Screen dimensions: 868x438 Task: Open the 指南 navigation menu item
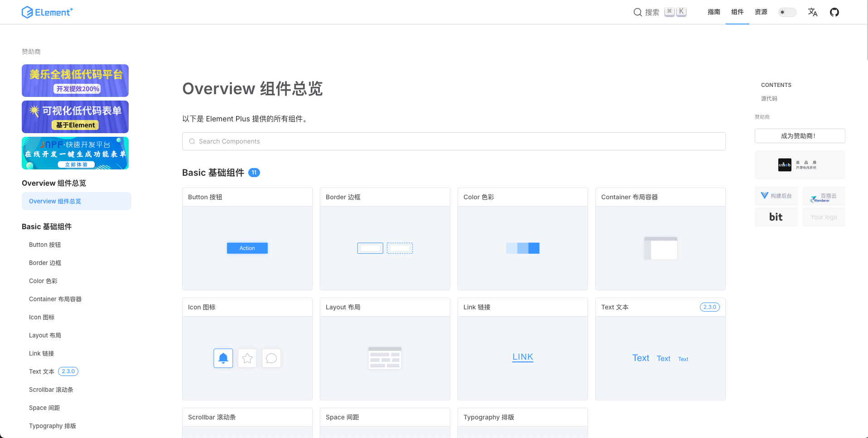tap(714, 12)
